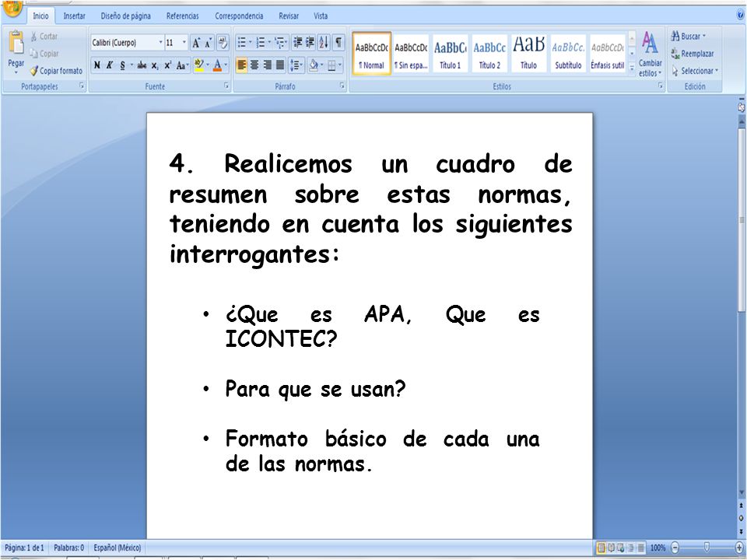
Task: Apply the font color A swatch
Action: click(x=217, y=65)
